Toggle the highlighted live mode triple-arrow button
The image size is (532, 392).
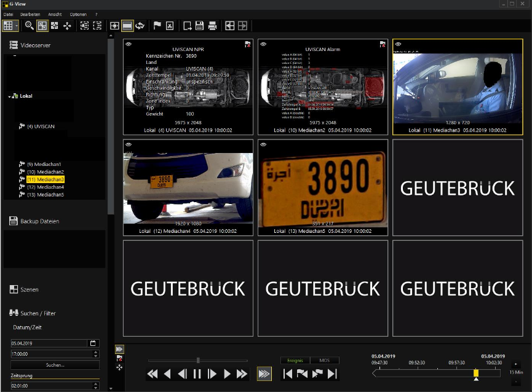point(264,374)
